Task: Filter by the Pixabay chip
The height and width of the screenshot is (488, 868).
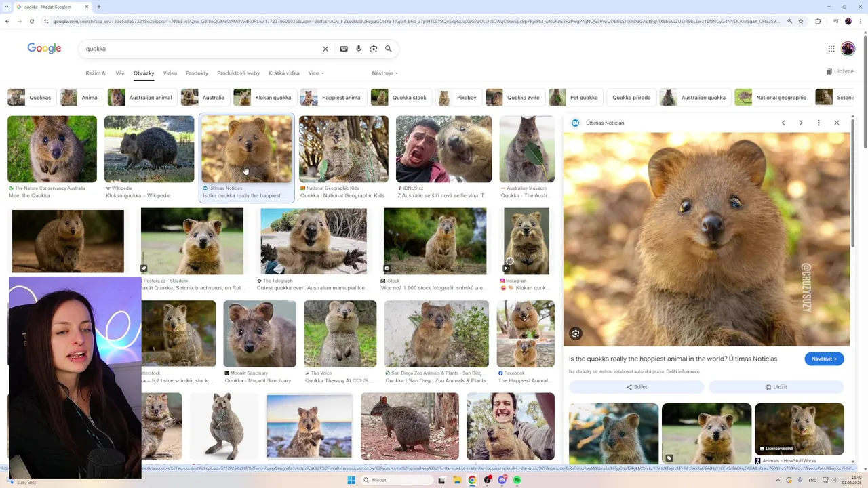Action: tap(458, 98)
